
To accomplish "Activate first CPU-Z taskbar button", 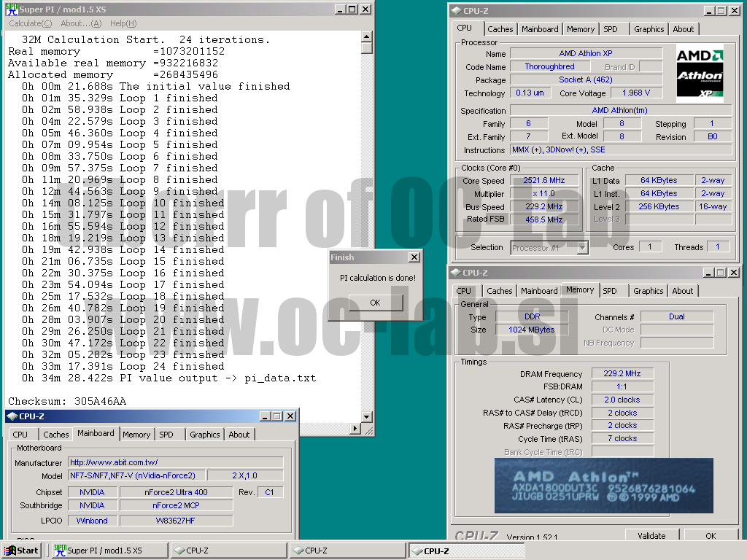I will (228, 551).
